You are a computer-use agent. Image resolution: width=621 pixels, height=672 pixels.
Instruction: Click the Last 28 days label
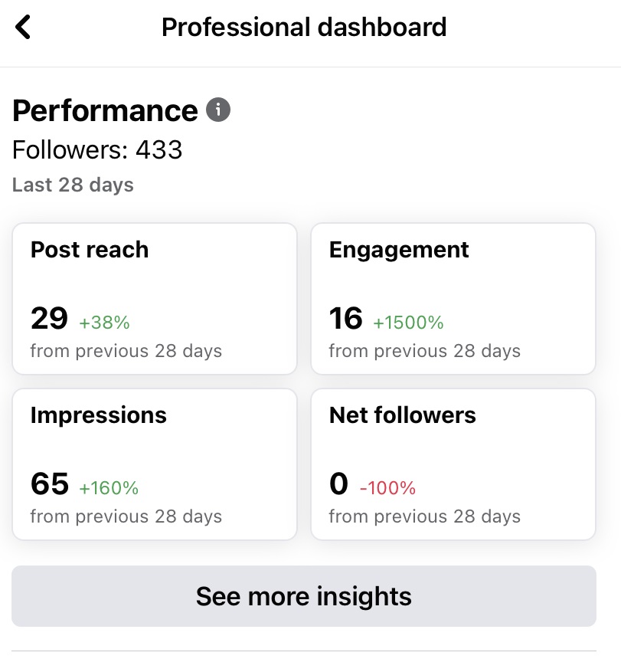[73, 185]
